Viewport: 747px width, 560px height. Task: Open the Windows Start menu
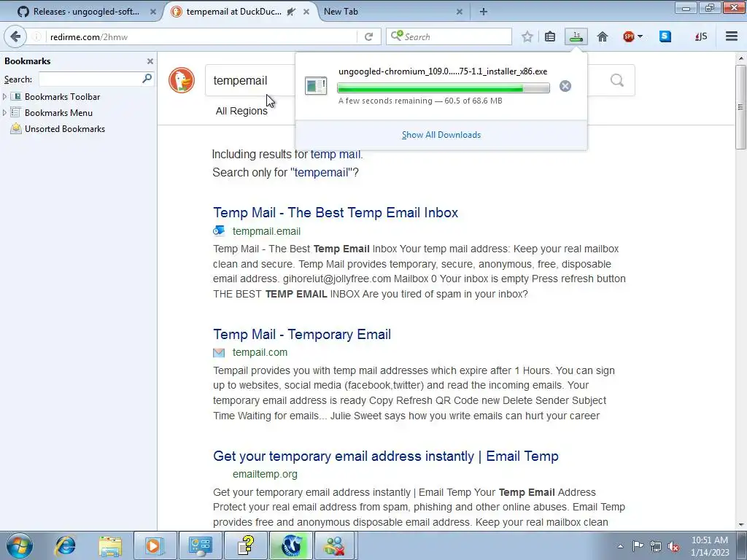(20, 545)
